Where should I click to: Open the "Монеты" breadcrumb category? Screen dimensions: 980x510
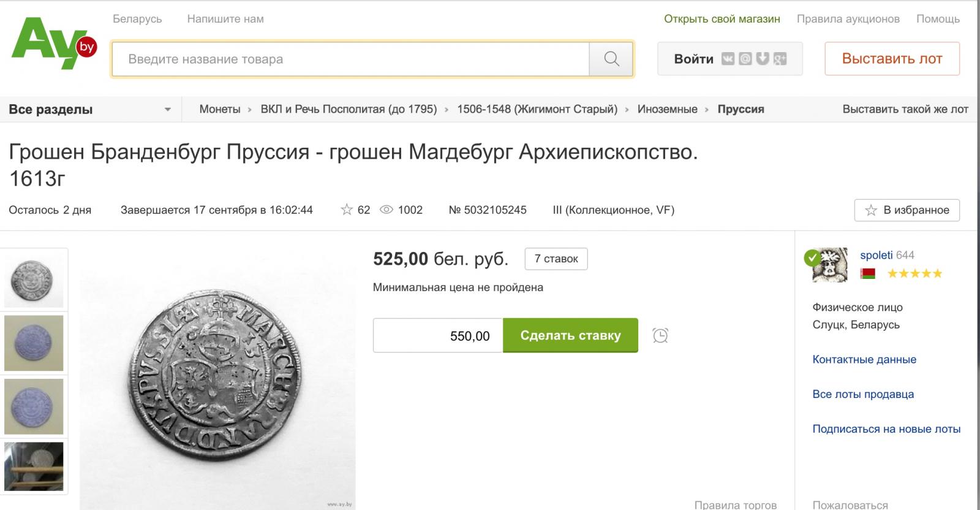point(220,109)
